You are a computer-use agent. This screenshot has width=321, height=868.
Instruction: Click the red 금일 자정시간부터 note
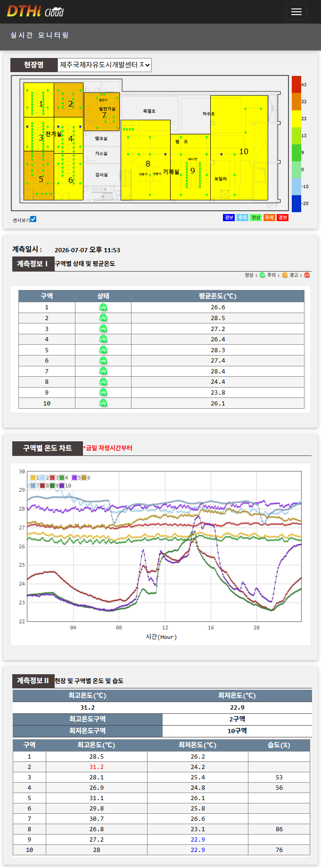coord(108,448)
